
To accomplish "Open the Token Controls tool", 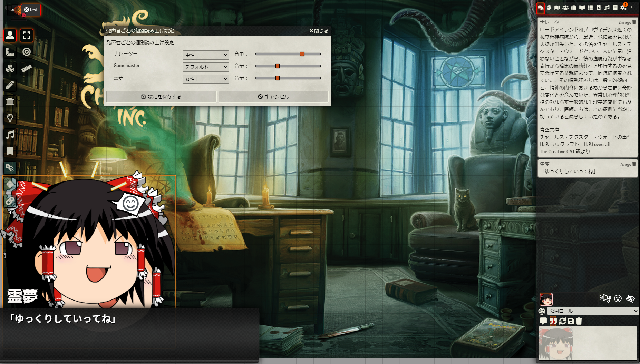I will click(10, 35).
